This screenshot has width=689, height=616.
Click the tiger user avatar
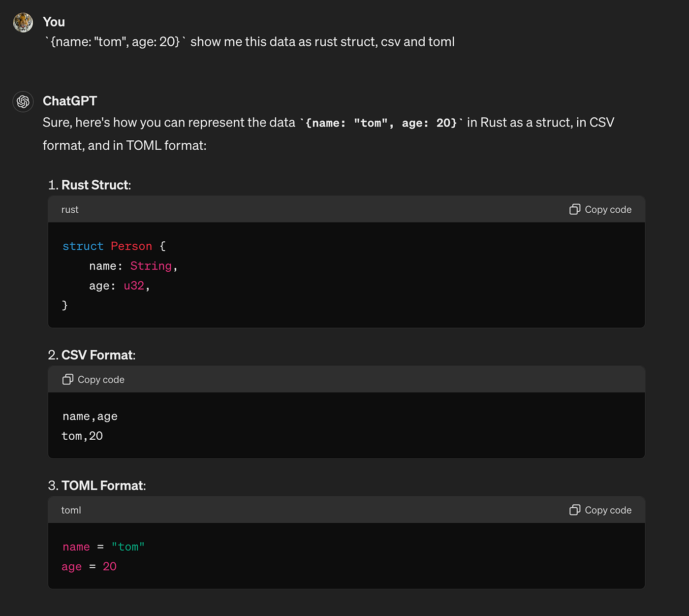point(23,23)
